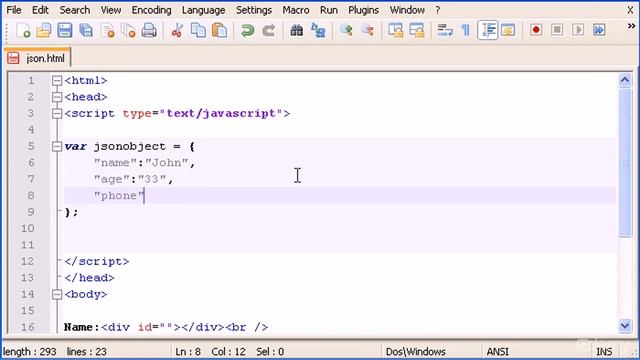Click the vertical scrollbar up arrow
The height and width of the screenshot is (360, 640).
(625, 80)
